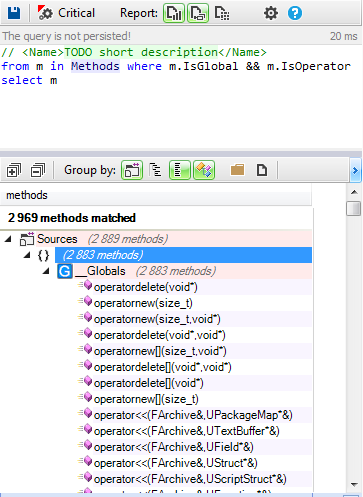Click the 20 ms execution time
The height and width of the screenshot is (497, 363).
click(x=344, y=36)
